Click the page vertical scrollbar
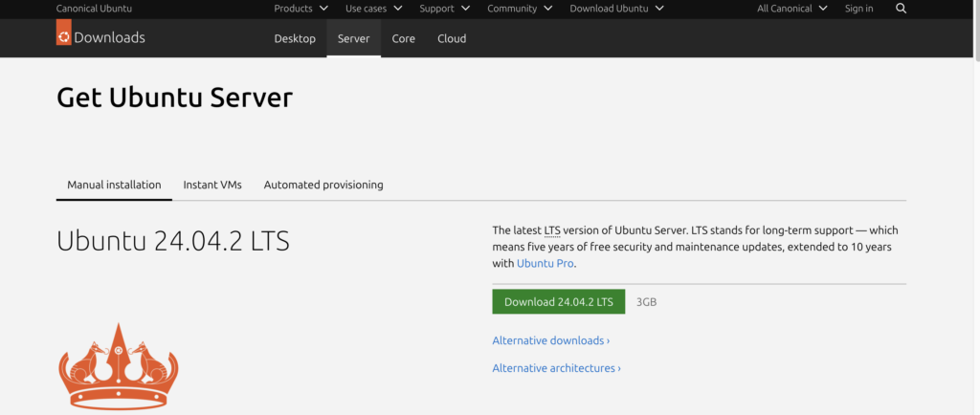This screenshot has width=980, height=415. pos(976,32)
